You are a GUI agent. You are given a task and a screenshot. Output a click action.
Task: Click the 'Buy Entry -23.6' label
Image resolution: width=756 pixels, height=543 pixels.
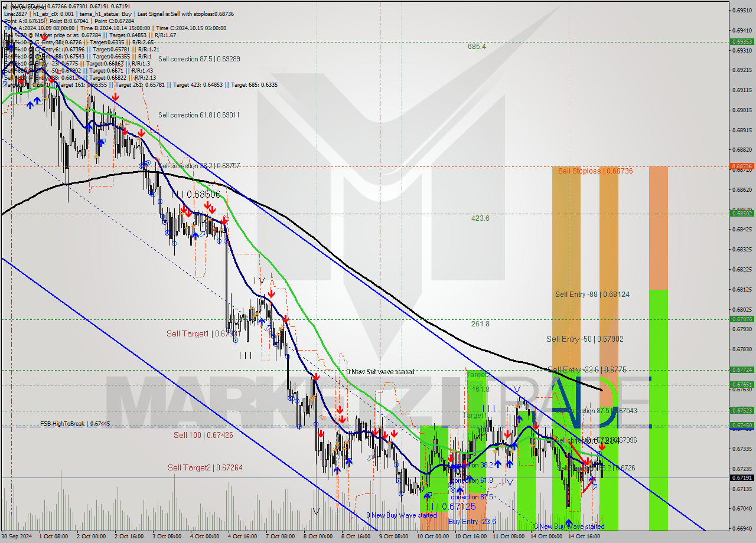pos(472,522)
